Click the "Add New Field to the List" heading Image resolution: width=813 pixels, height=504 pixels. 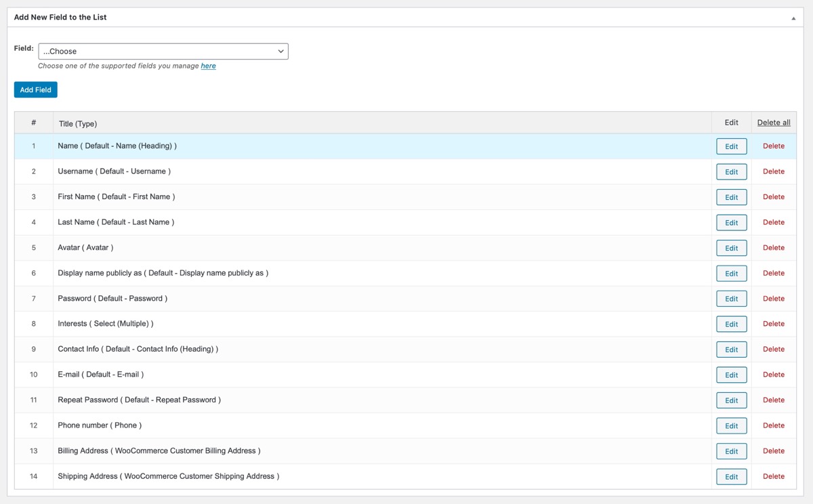(60, 18)
